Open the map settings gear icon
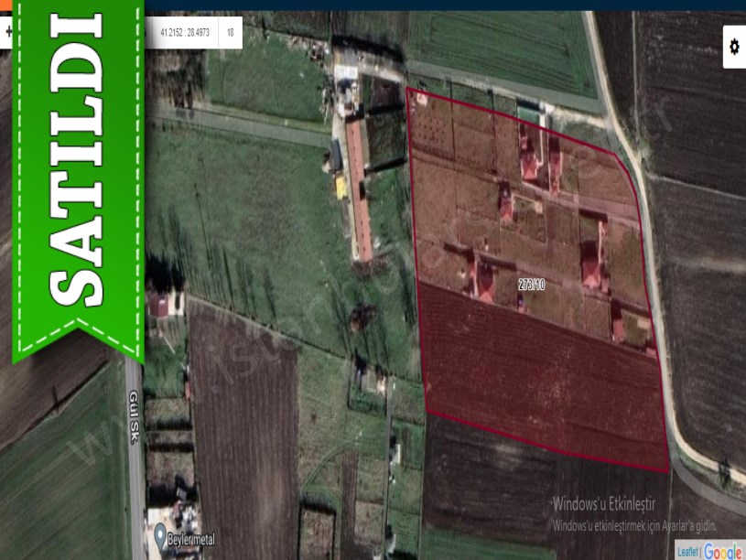This screenshot has height=560, width=746. pos(734,47)
